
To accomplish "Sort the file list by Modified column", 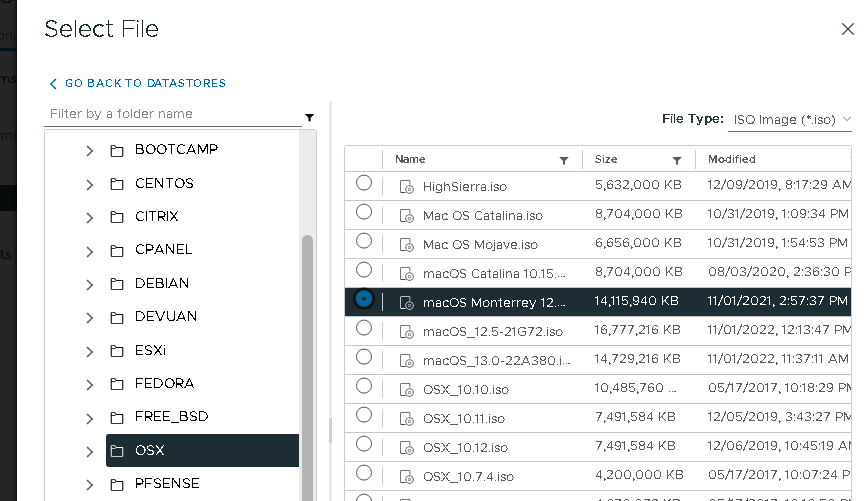I will 732,159.
